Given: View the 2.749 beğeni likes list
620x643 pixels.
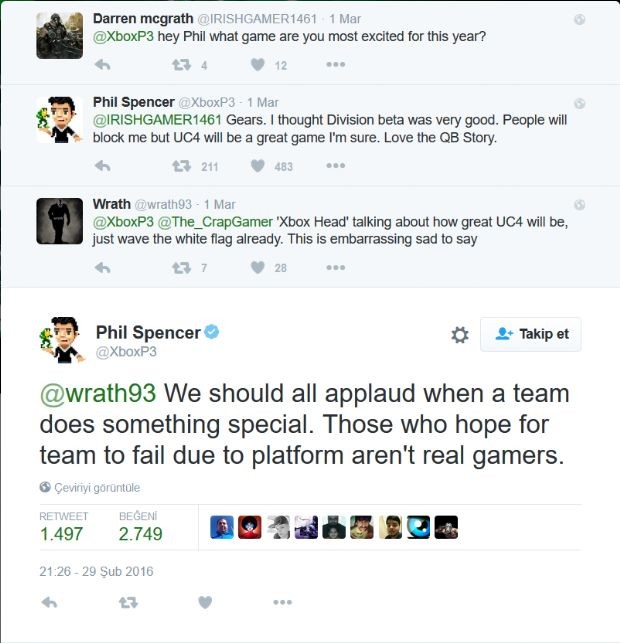Looking at the screenshot, I should coord(140,527).
